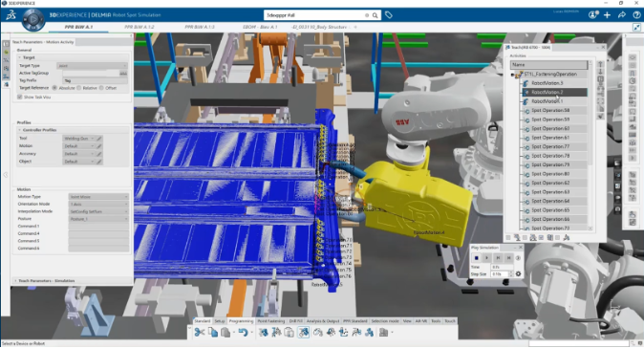The width and height of the screenshot is (644, 348).
Task: Open the Tool profile dropdown showing Welding Gun
Action: [79, 139]
